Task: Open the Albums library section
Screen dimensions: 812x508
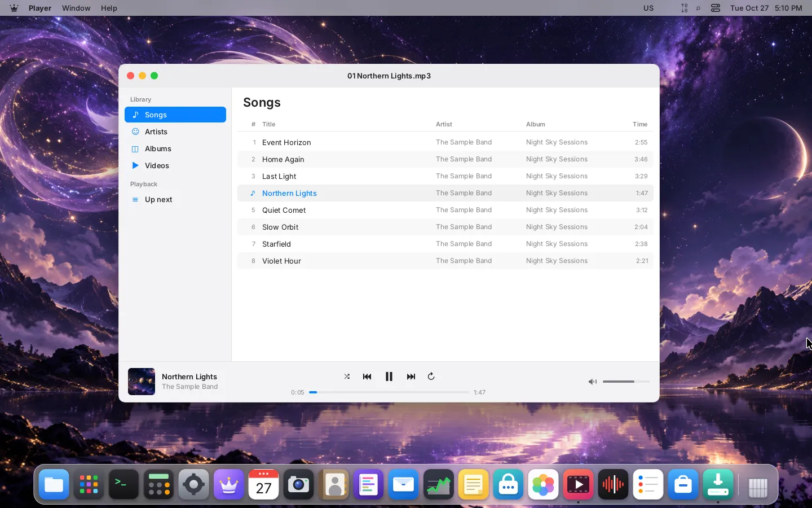Action: pos(175,148)
